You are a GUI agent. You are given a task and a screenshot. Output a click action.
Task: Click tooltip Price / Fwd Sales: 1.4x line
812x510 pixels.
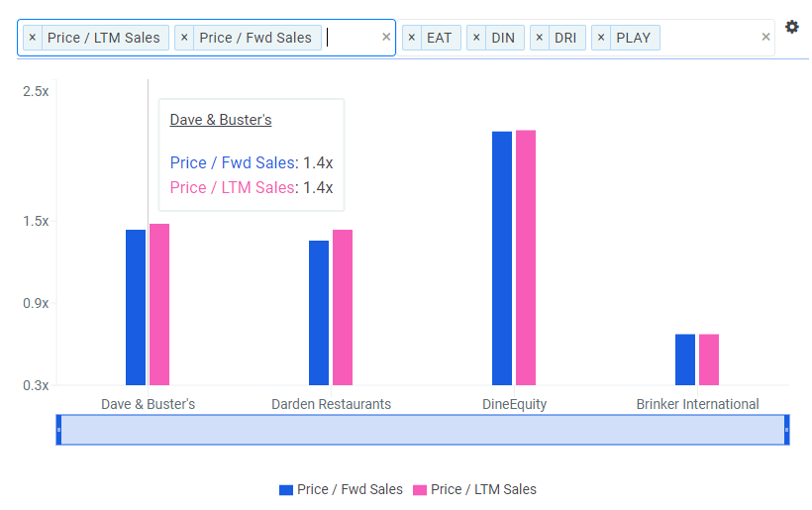tap(252, 162)
